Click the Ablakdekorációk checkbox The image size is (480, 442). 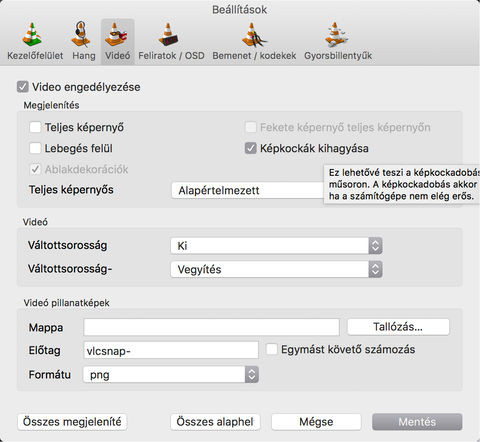35,169
